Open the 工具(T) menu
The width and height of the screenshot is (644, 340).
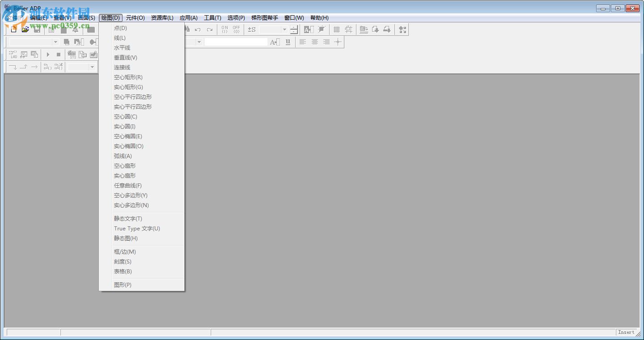(x=213, y=18)
